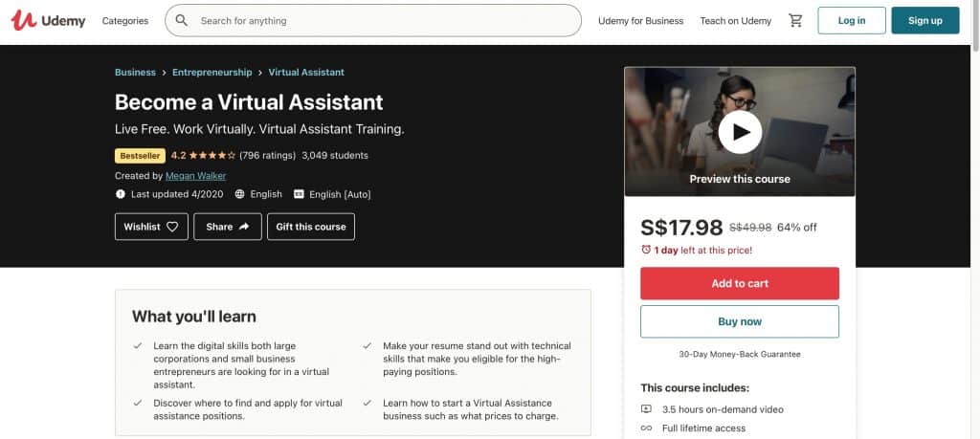
Task: Open the shopping cart icon
Action: [x=795, y=21]
